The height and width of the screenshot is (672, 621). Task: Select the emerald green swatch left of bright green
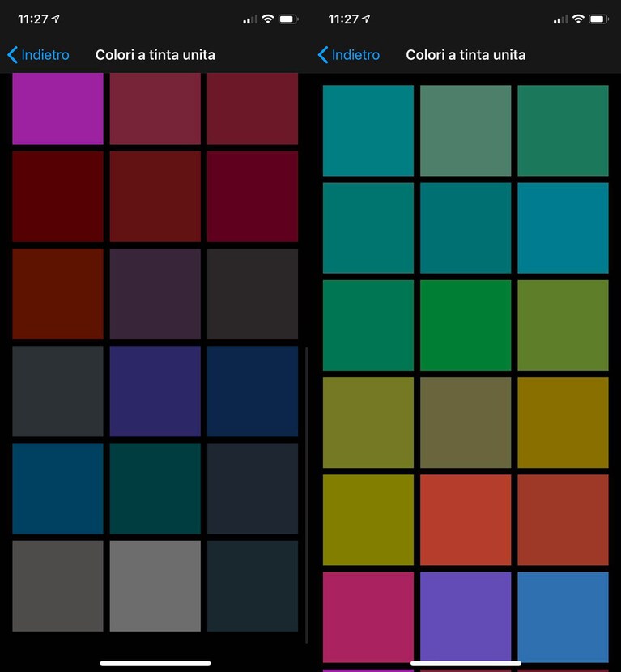(x=368, y=325)
